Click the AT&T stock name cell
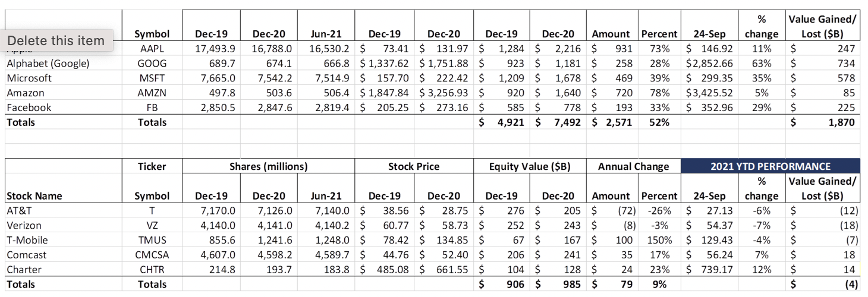Image resolution: width=868 pixels, height=297 pixels. coord(20,210)
